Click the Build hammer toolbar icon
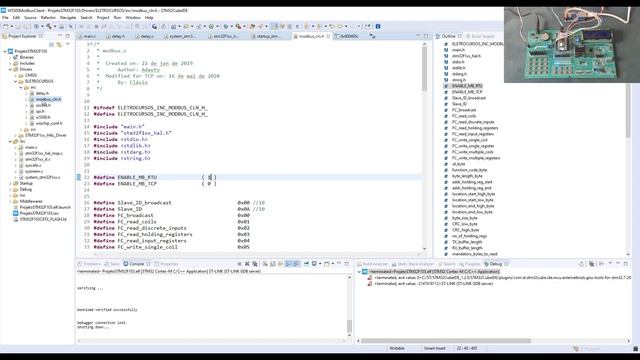 click(49, 27)
